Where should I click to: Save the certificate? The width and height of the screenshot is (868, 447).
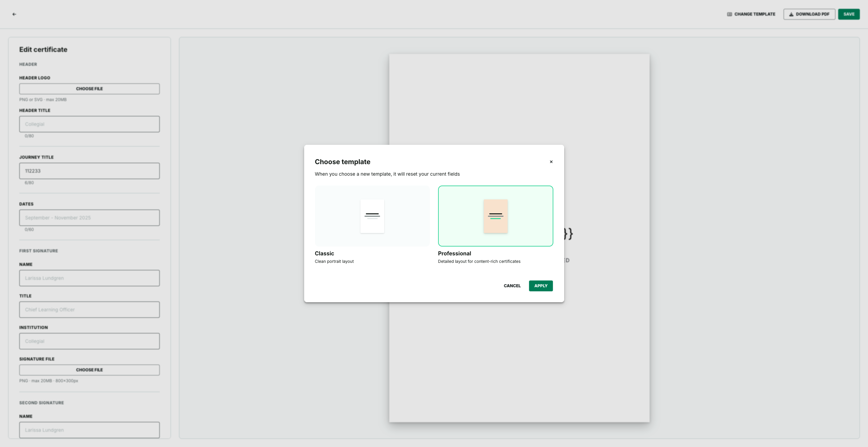tap(849, 14)
